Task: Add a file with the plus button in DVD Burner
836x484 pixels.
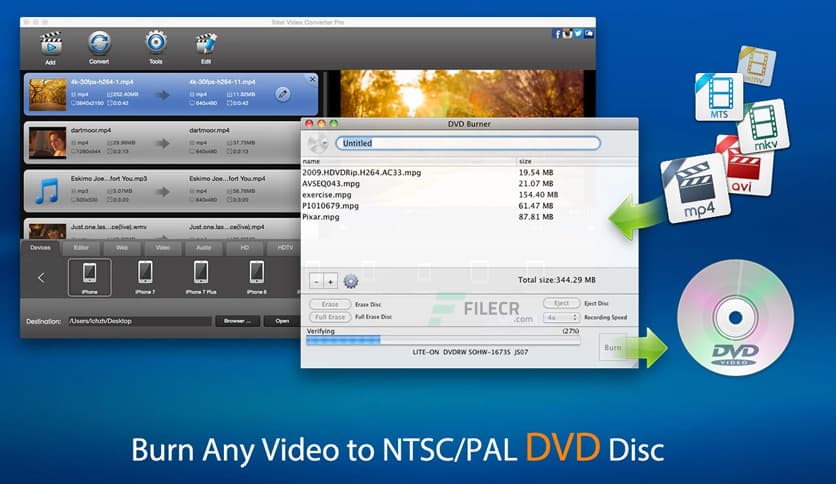Action: pyautogui.click(x=330, y=281)
